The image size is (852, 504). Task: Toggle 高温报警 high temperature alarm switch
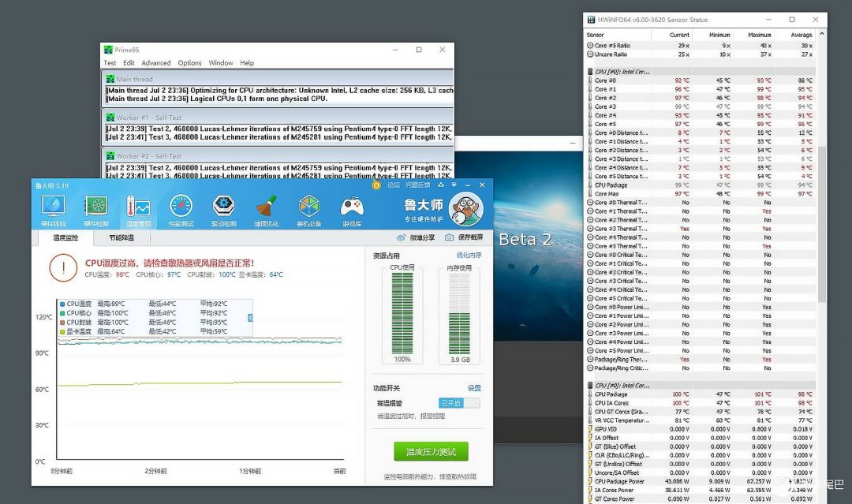459,403
